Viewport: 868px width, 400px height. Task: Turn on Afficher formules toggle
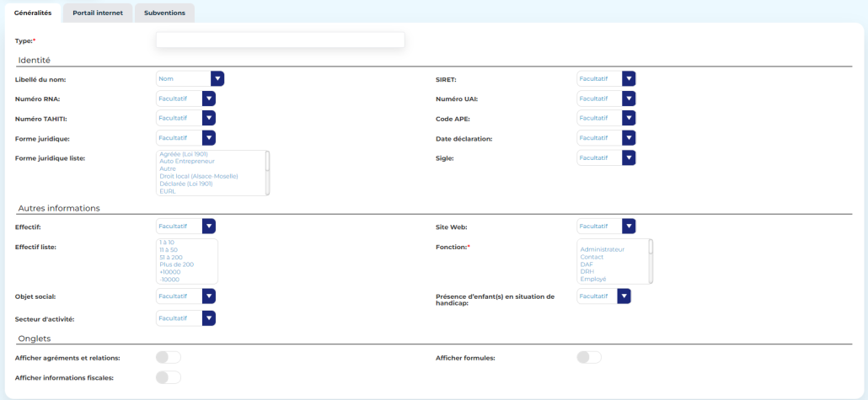[588, 358]
